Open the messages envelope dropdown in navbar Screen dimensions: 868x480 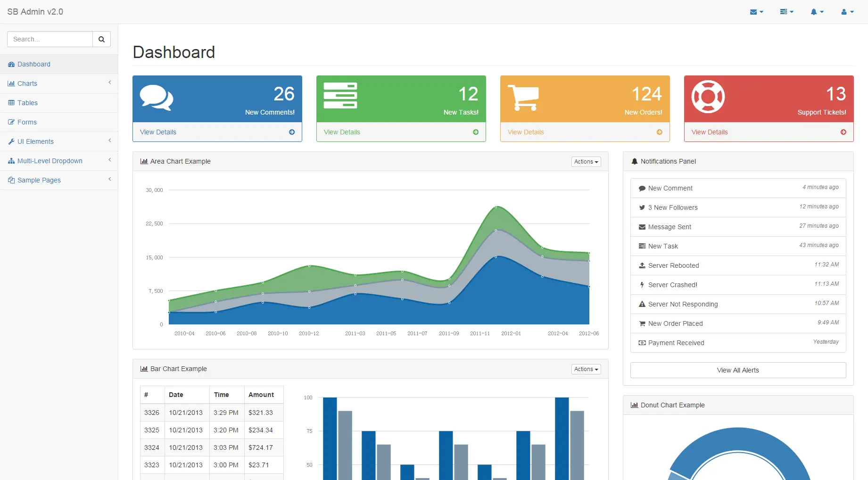click(x=756, y=12)
